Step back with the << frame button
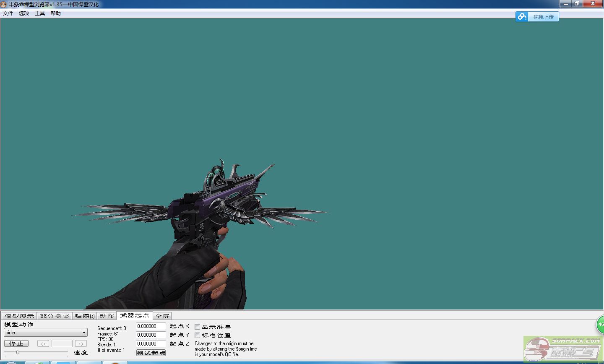This screenshot has width=604, height=364. [x=43, y=343]
